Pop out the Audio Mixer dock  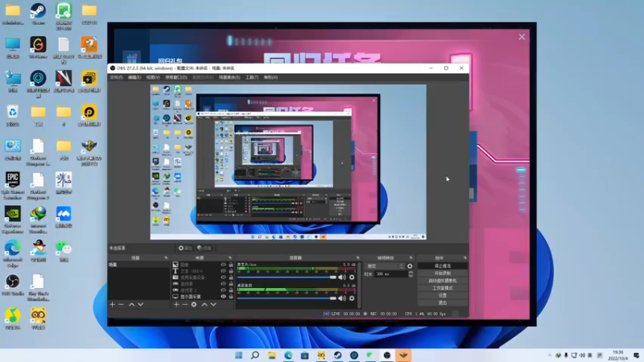click(x=357, y=257)
